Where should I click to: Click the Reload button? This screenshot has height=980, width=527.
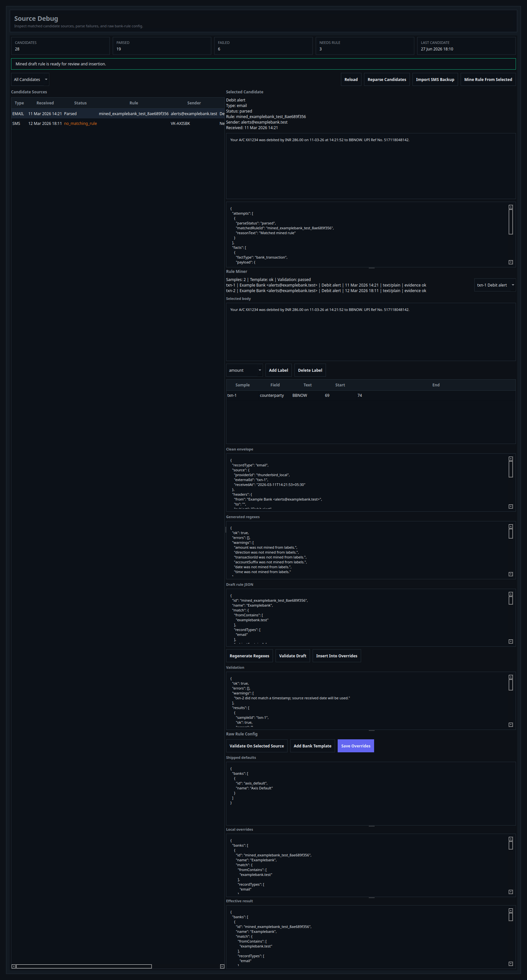click(x=351, y=79)
